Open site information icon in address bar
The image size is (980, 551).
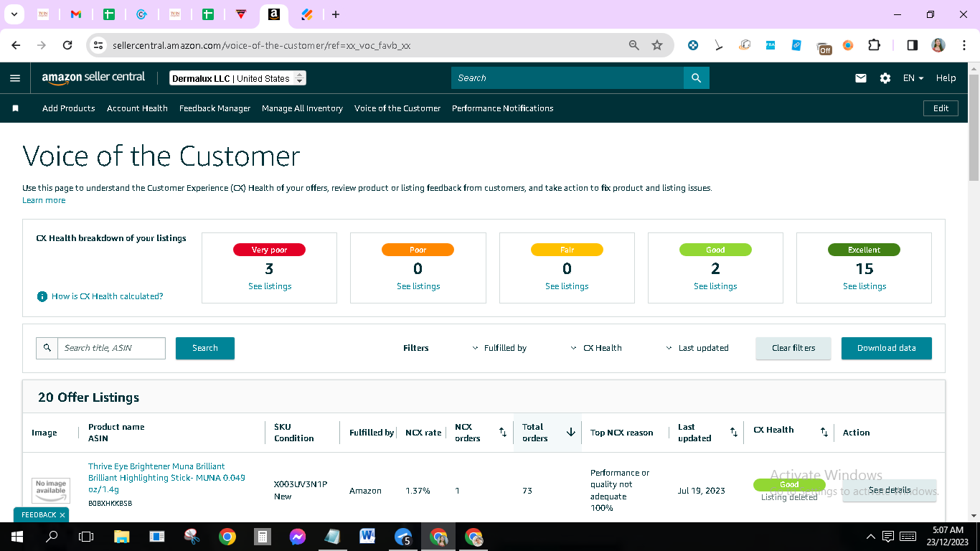[99, 45]
